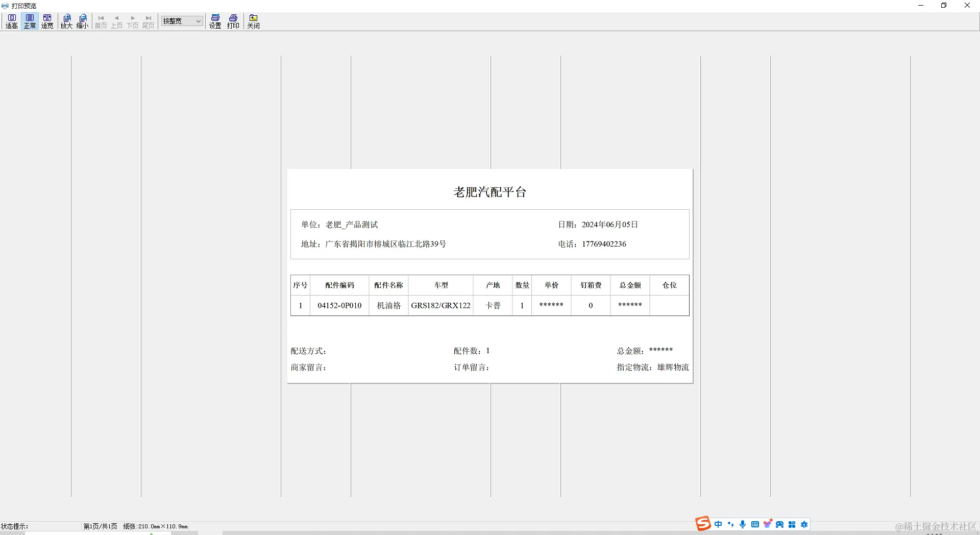This screenshot has width=980, height=535.
Task: Click the 单价 column header
Action: tap(551, 285)
